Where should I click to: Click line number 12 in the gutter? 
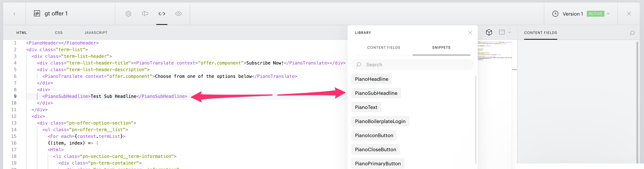pyautogui.click(x=14, y=116)
